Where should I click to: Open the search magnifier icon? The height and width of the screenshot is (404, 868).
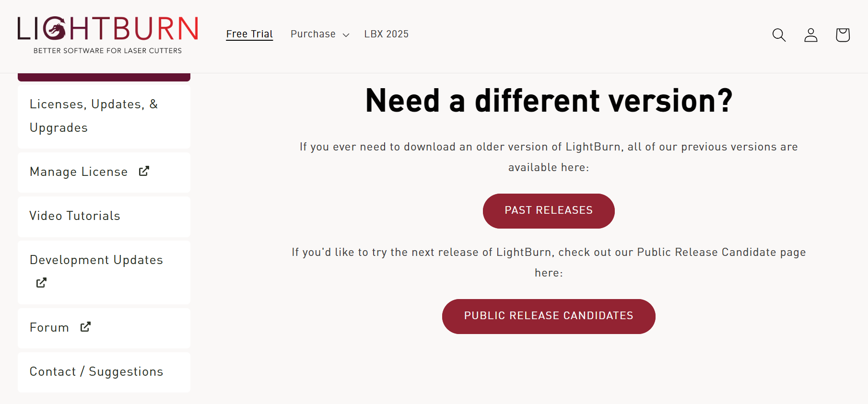click(x=779, y=35)
